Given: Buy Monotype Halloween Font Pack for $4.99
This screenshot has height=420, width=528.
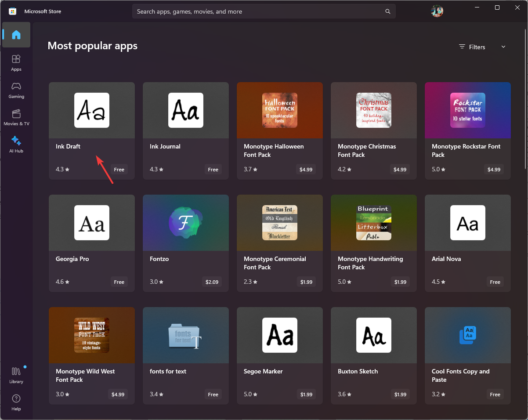Looking at the screenshot, I should click(x=306, y=169).
